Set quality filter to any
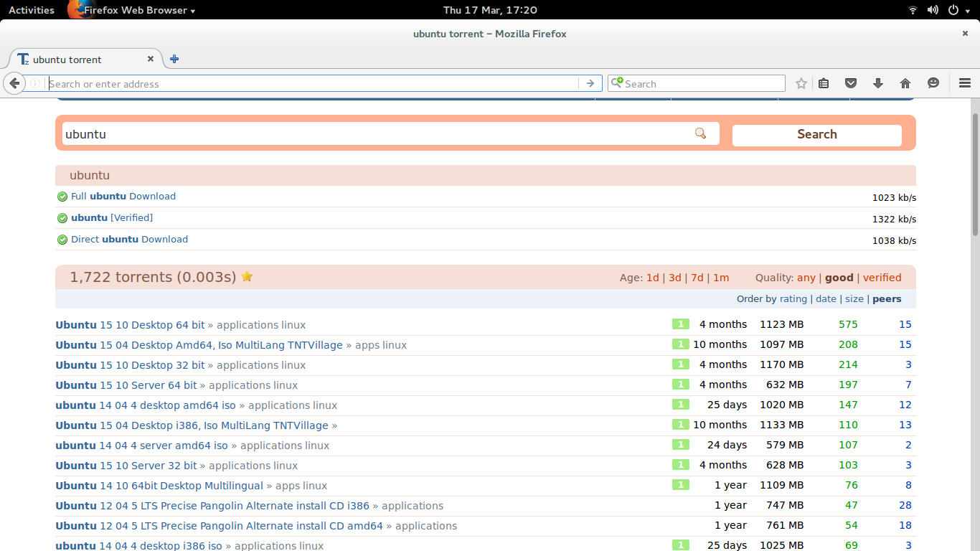The width and height of the screenshot is (980, 551). point(806,278)
